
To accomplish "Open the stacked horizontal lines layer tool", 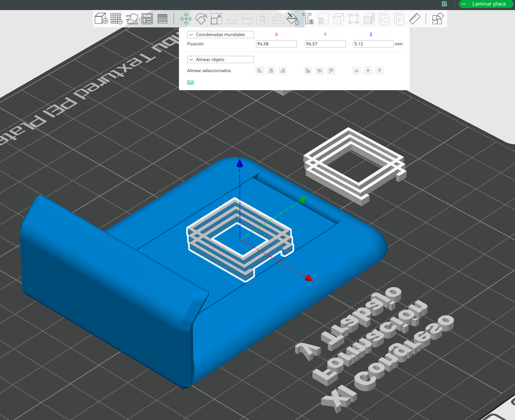I will click(162, 19).
